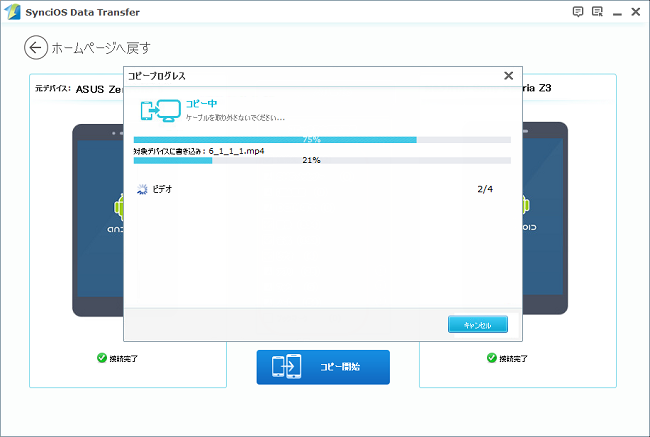Image resolution: width=650 pixels, height=437 pixels.
Task: Click the ASUS source device name label
Action: point(99,89)
